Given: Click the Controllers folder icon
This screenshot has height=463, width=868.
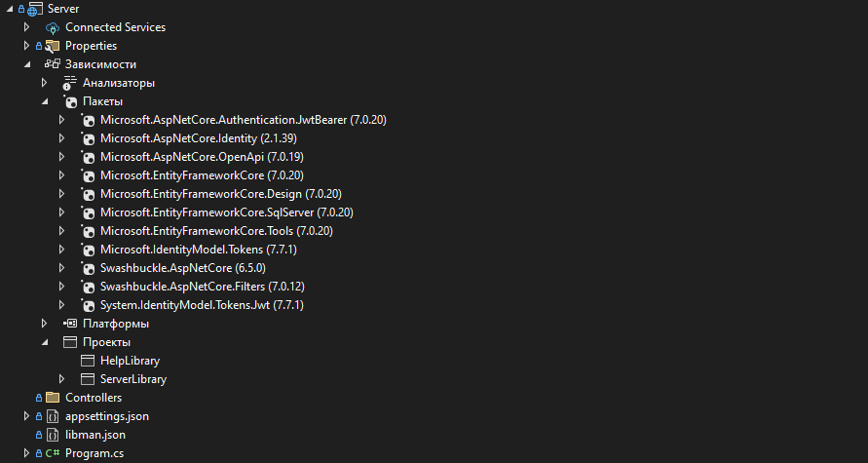Looking at the screenshot, I should pyautogui.click(x=53, y=398).
